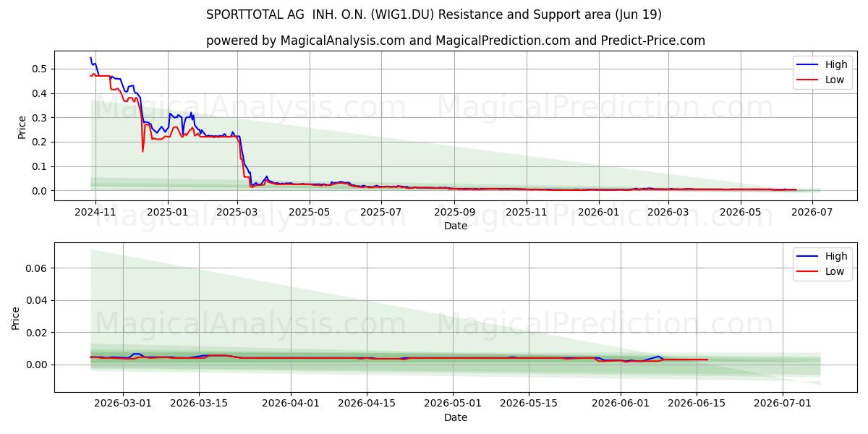Click the '0.2' y-axis tick in the top chart
Viewport: 868px width, 434px height.
point(41,142)
